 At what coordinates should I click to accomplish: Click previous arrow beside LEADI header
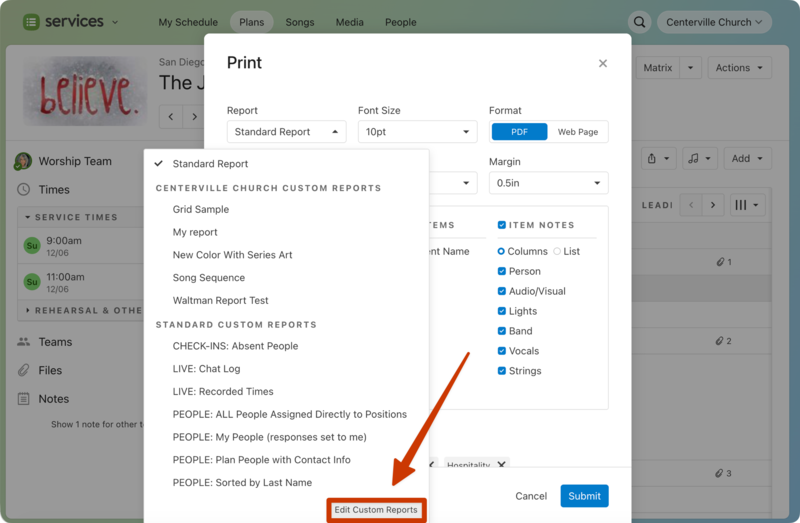point(691,205)
